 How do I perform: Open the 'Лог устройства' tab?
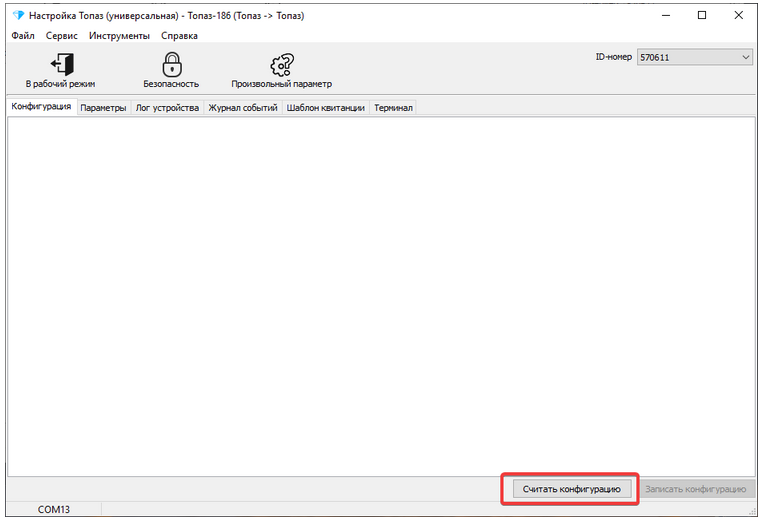[167, 108]
